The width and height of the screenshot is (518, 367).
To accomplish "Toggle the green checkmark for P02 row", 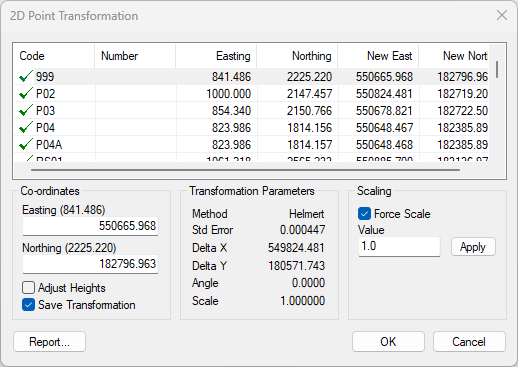I will pos(26,93).
